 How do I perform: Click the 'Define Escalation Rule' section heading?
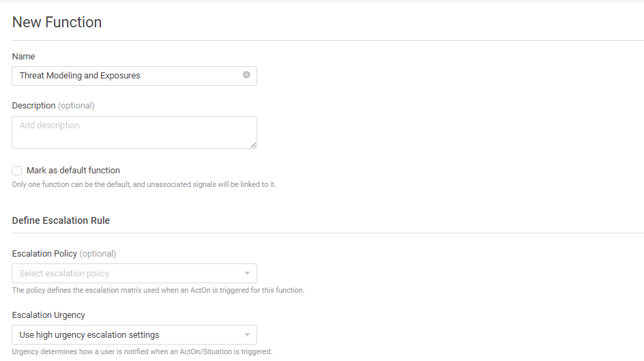point(61,220)
